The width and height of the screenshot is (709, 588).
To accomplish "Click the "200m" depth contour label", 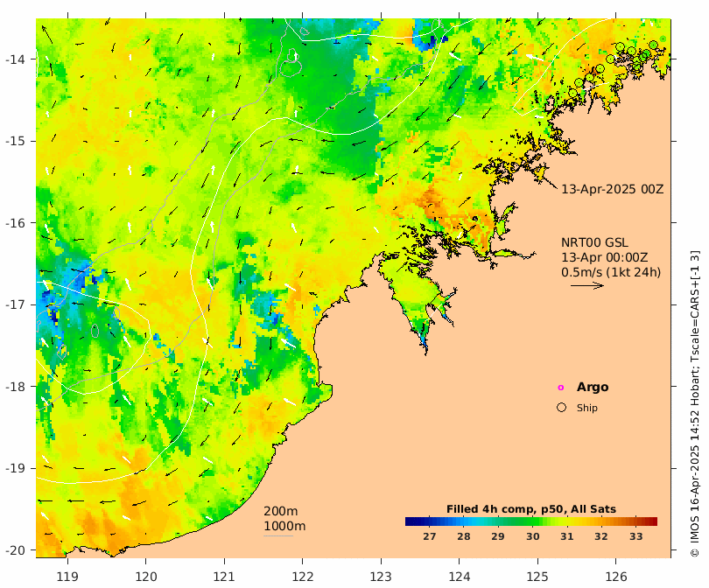I will (x=281, y=511).
